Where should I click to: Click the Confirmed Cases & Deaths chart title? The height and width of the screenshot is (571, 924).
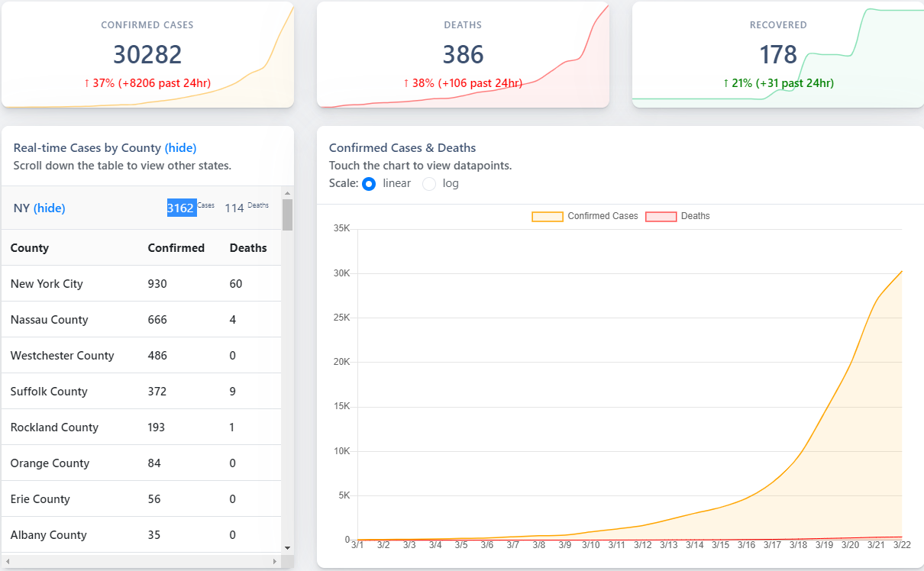pyautogui.click(x=402, y=148)
